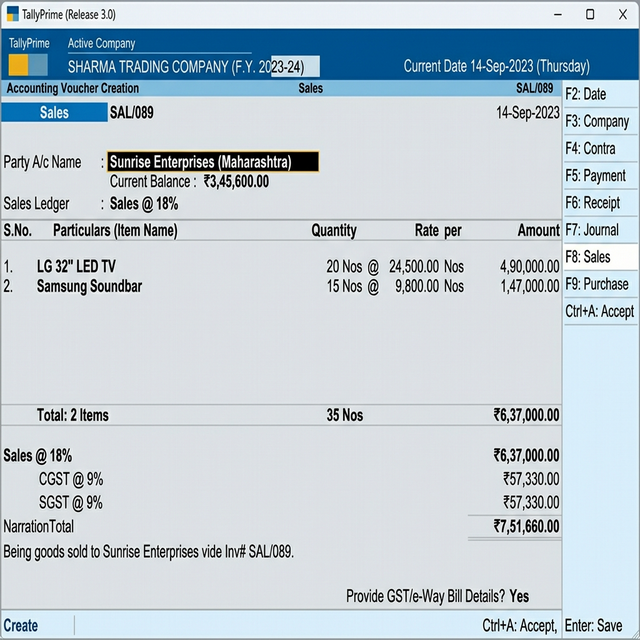The height and width of the screenshot is (640, 640).
Task: Switch to F9: Purchase voucher
Action: pos(600,284)
